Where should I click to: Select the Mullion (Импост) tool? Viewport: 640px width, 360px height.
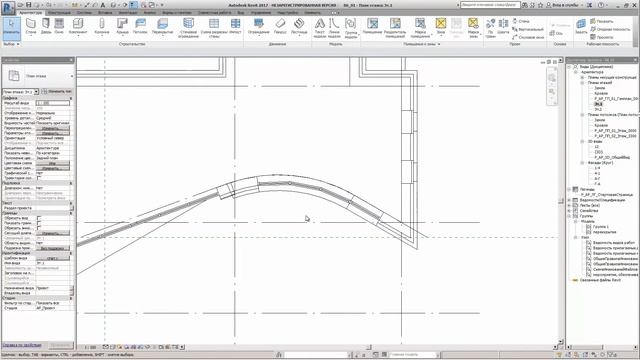(x=235, y=27)
